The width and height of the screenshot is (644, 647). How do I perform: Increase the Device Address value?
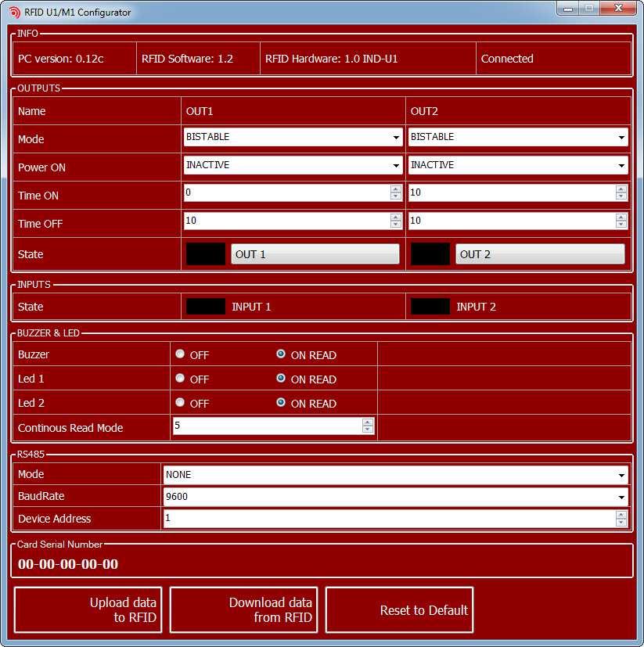click(x=621, y=515)
